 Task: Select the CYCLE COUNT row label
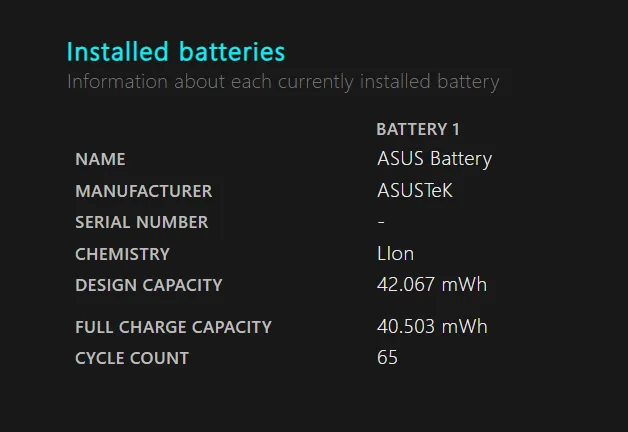pyautogui.click(x=131, y=358)
